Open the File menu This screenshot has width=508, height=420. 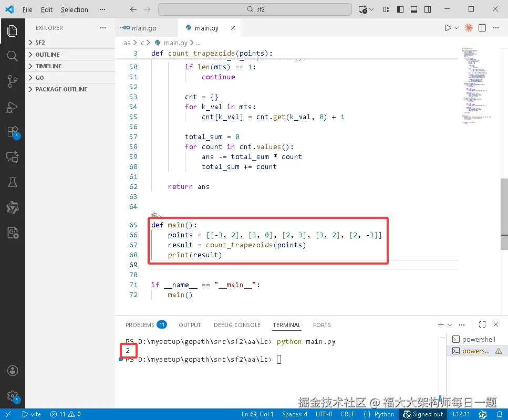(27, 10)
